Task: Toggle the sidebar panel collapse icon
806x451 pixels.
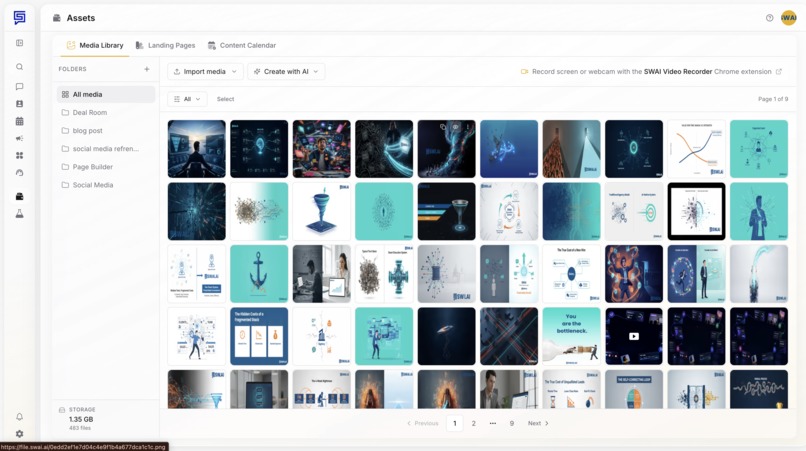Action: [x=20, y=43]
